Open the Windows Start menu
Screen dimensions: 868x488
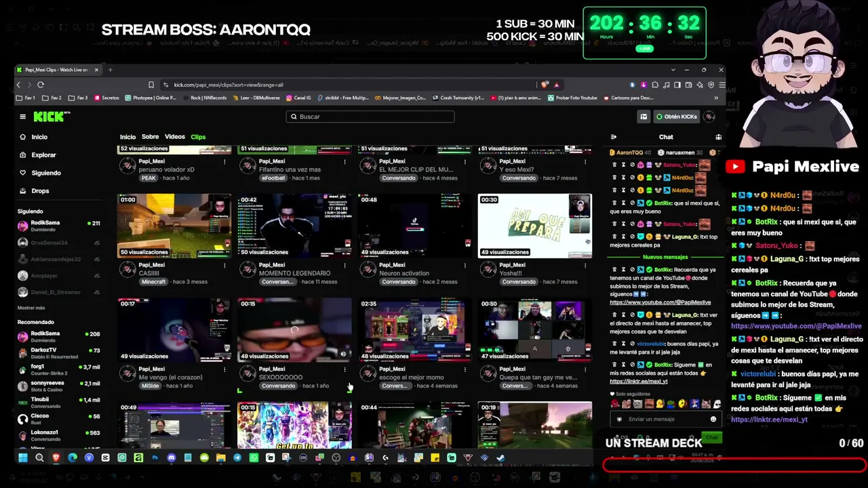tap(22, 458)
